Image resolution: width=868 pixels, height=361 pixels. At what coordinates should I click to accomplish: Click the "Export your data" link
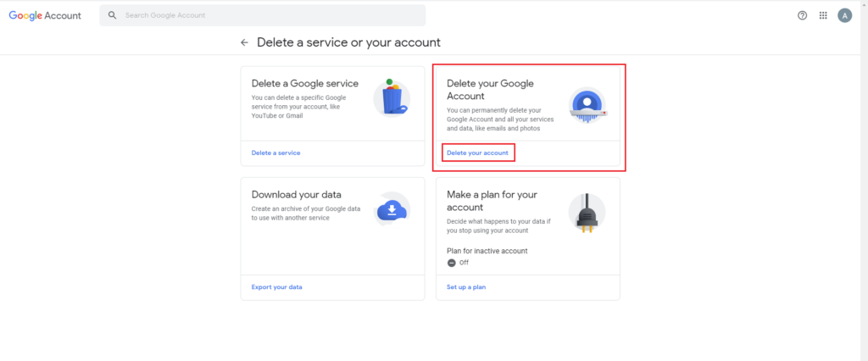(x=277, y=286)
